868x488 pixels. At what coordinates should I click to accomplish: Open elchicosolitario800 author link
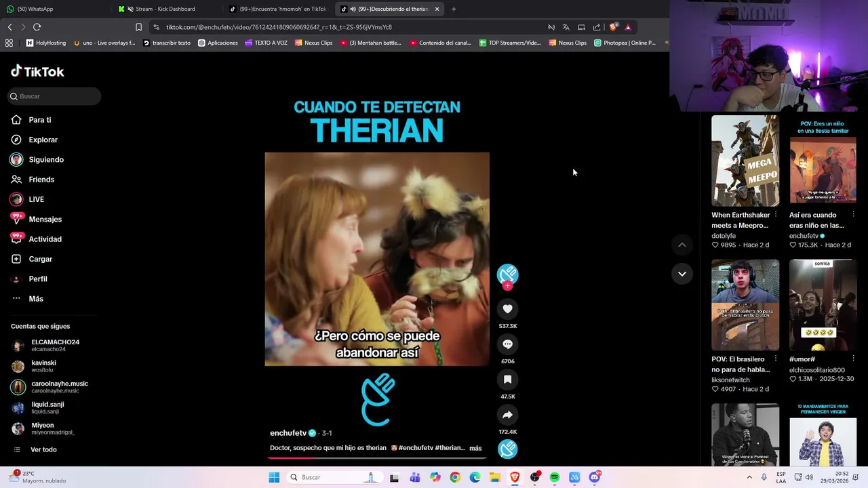point(816,370)
